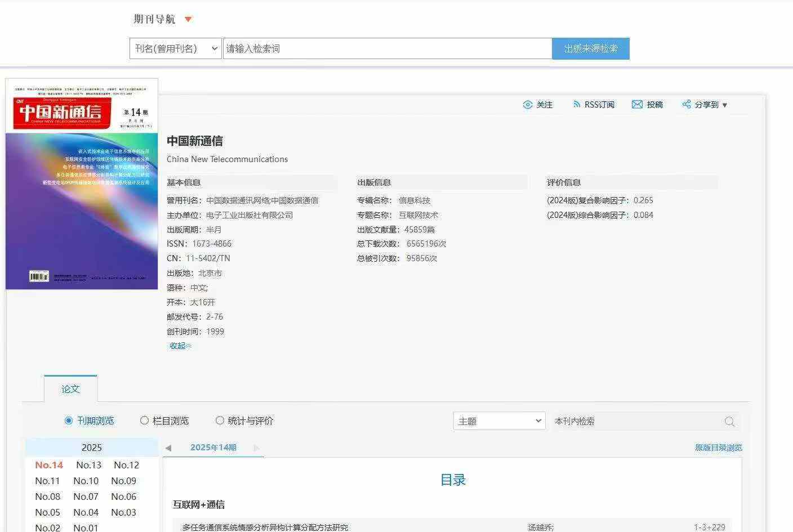
Task: Go to previous issue with left arrow
Action: coord(168,448)
